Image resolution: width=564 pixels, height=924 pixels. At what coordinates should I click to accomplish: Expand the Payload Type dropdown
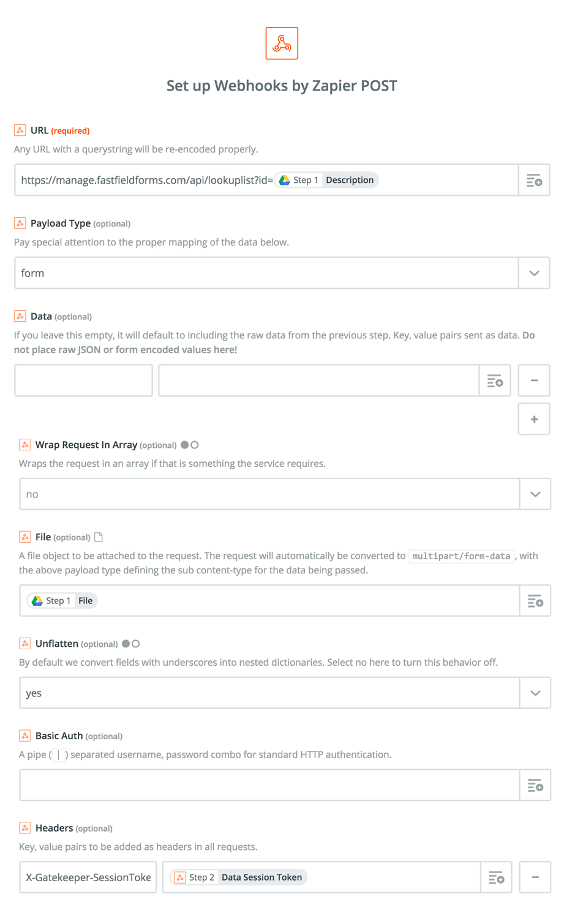534,273
